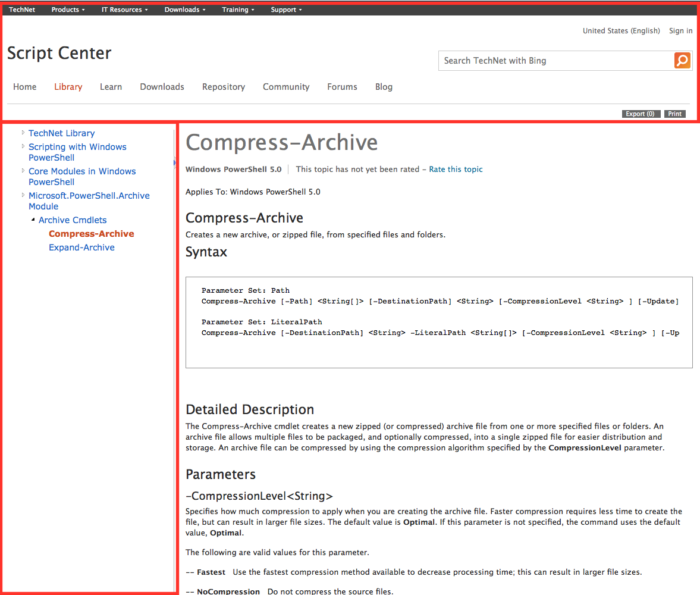The image size is (700, 595).
Task: Open the Script Center Downloads tab
Action: point(162,87)
